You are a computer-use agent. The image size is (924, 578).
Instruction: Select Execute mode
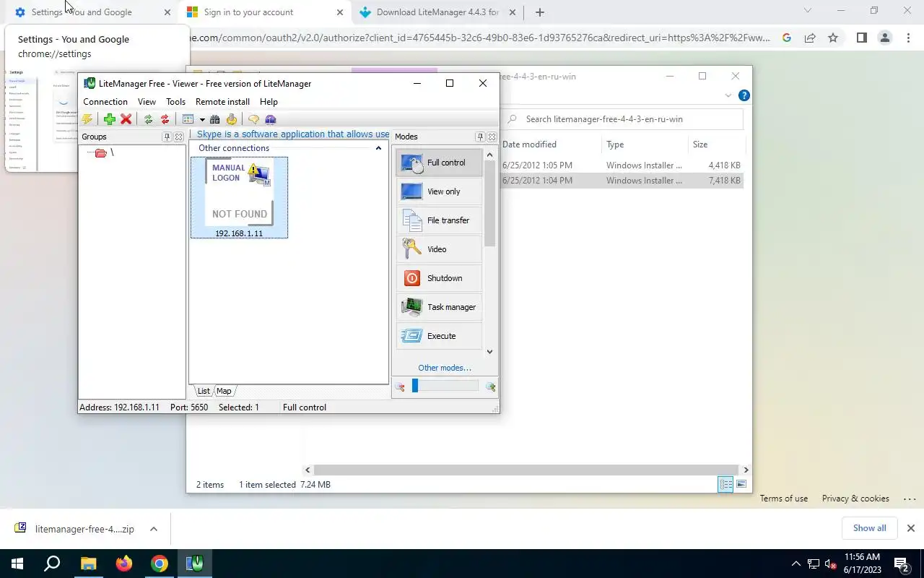[x=439, y=336]
